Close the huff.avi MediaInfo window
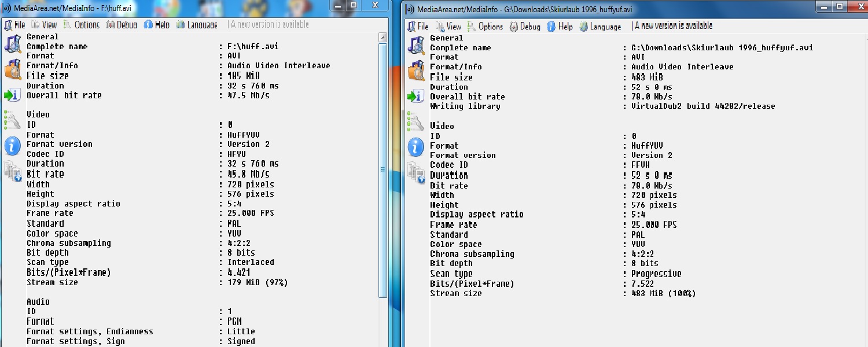Viewport: 868px width, 347px height. 376,5
